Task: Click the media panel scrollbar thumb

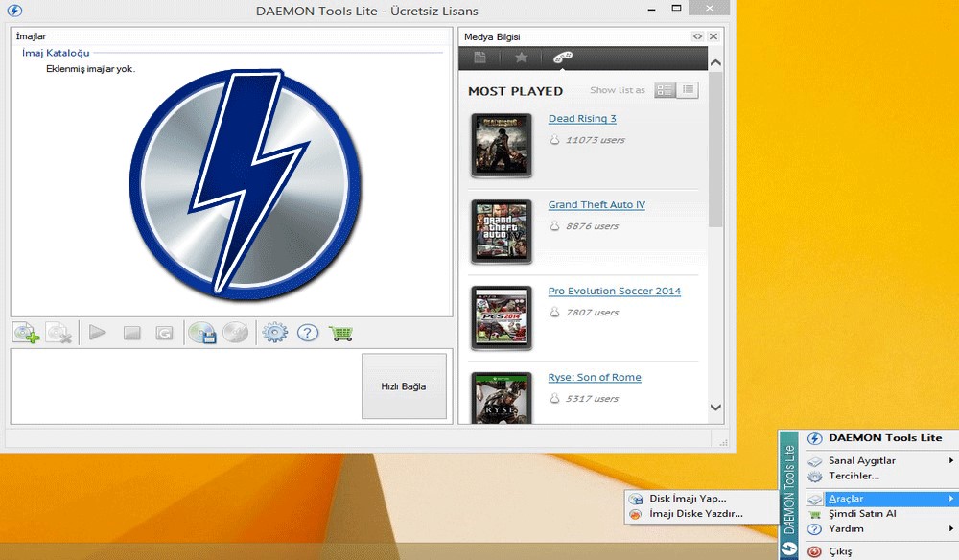Action: click(x=715, y=150)
